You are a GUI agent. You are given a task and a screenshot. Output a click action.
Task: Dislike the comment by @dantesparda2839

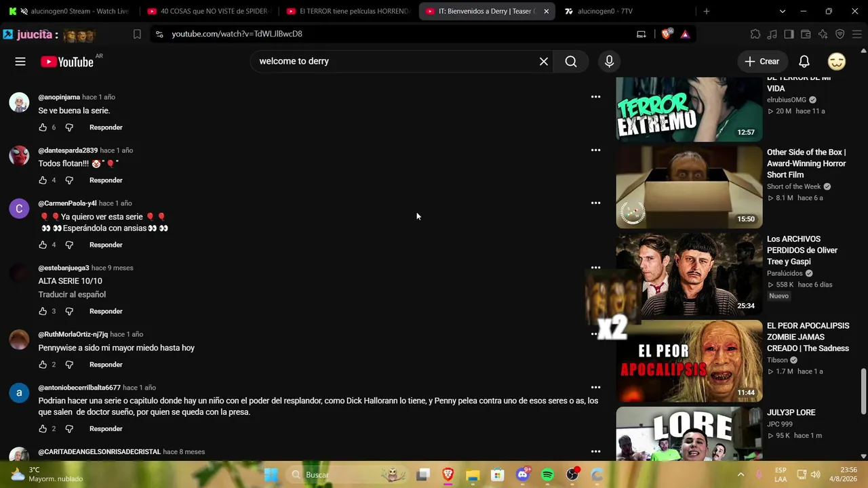pyautogui.click(x=69, y=180)
